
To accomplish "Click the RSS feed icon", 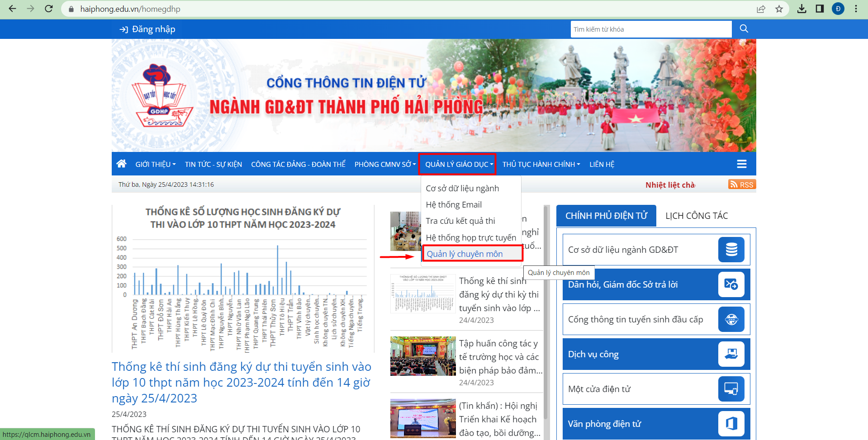I will 742,185.
